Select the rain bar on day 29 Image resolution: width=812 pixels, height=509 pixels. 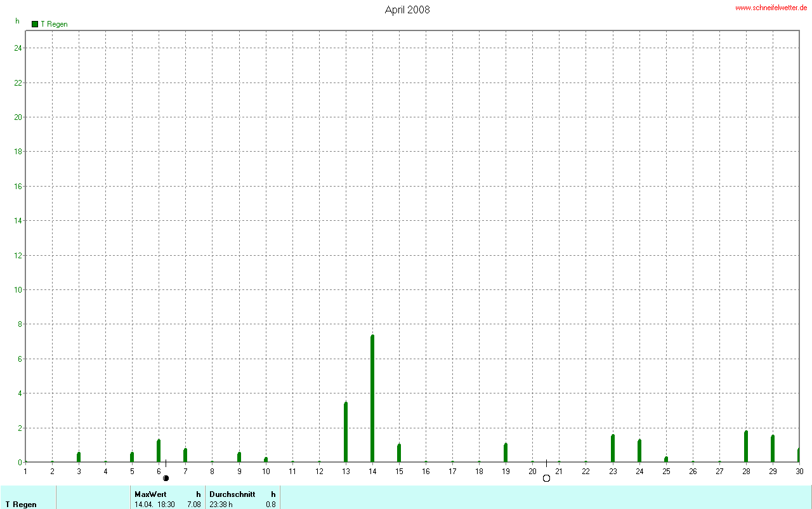773,449
